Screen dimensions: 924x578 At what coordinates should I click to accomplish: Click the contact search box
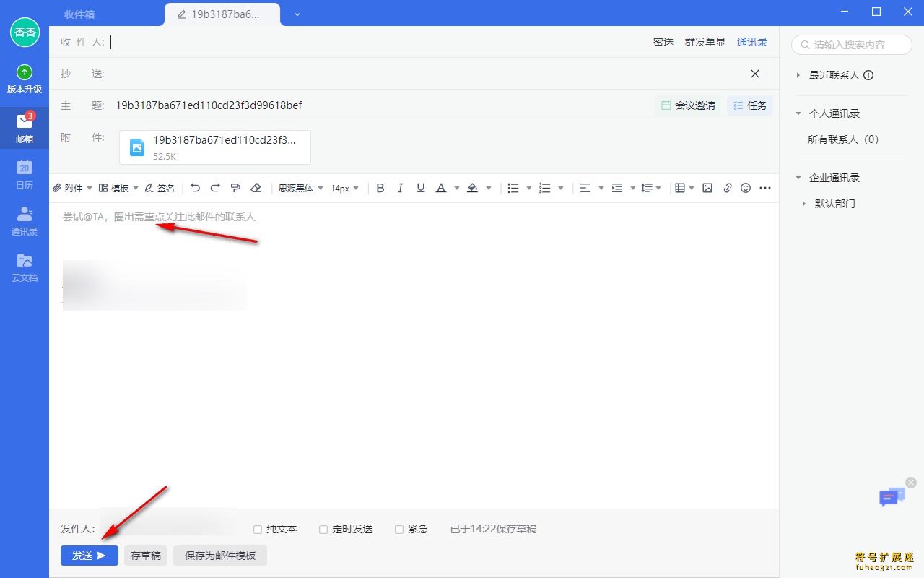point(852,45)
